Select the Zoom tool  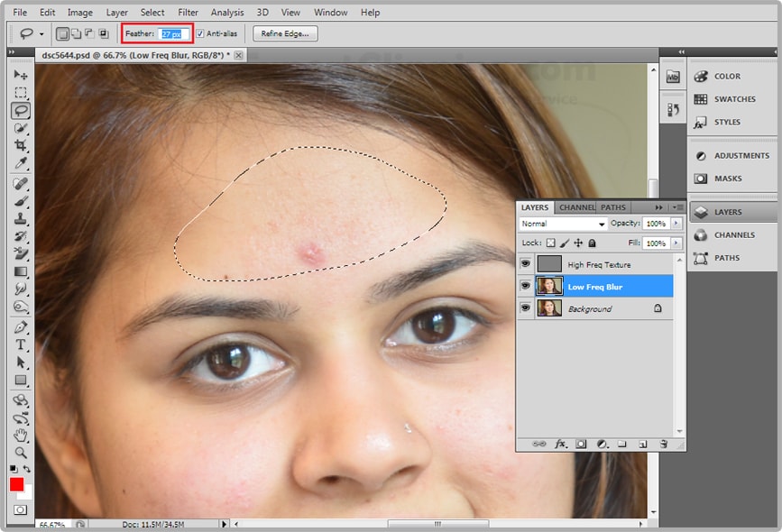pyautogui.click(x=20, y=452)
